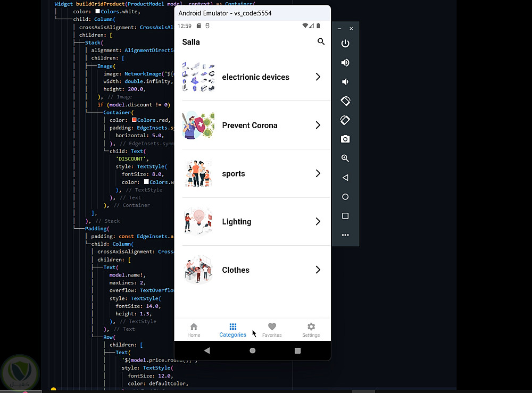The height and width of the screenshot is (393, 532).
Task: Click the emulator zoom magnifier icon
Action: click(x=345, y=158)
